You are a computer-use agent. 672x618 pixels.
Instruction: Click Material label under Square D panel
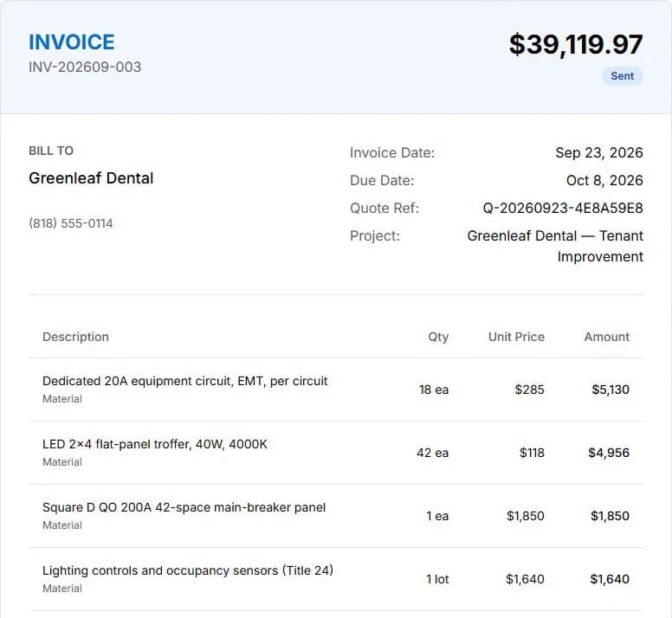[x=62, y=525]
